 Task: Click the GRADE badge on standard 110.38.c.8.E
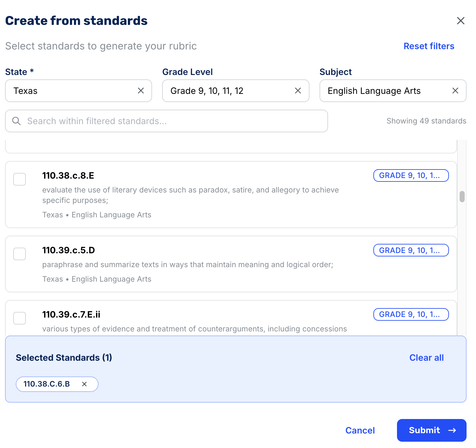coord(411,175)
